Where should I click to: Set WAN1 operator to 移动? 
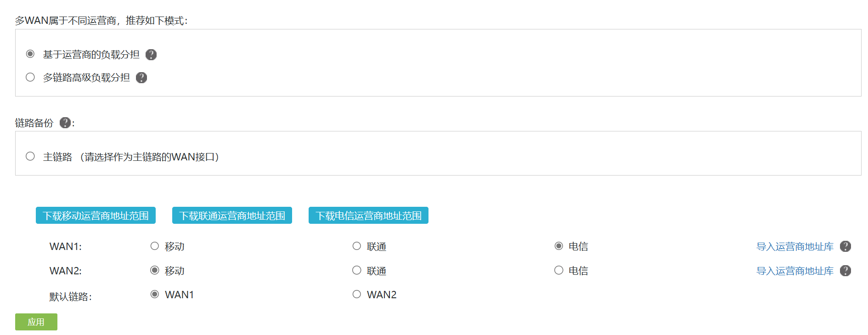[155, 246]
